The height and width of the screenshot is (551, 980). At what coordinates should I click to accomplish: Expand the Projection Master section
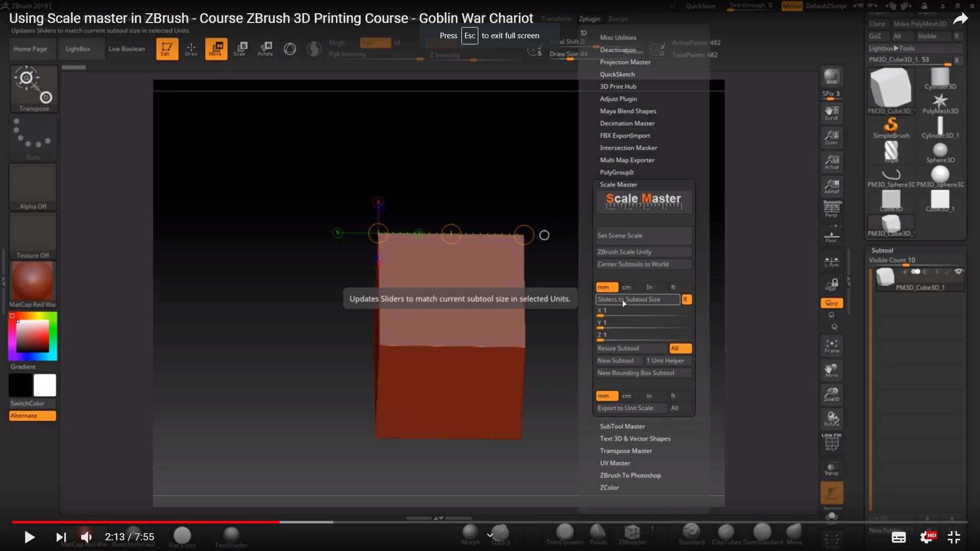tap(625, 62)
